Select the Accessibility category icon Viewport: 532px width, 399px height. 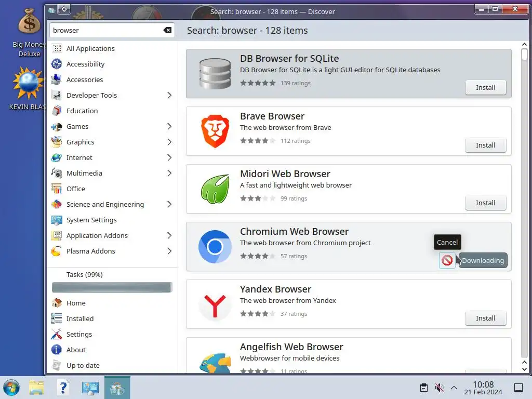[57, 64]
